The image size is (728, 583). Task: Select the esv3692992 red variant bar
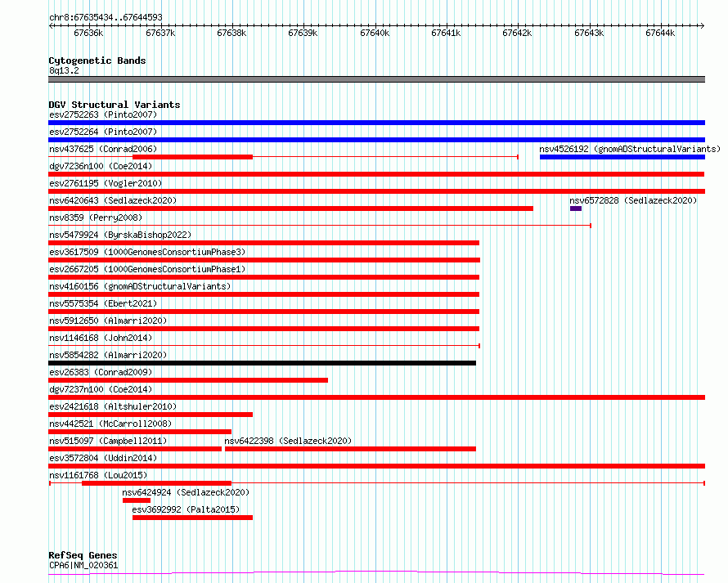(x=193, y=518)
